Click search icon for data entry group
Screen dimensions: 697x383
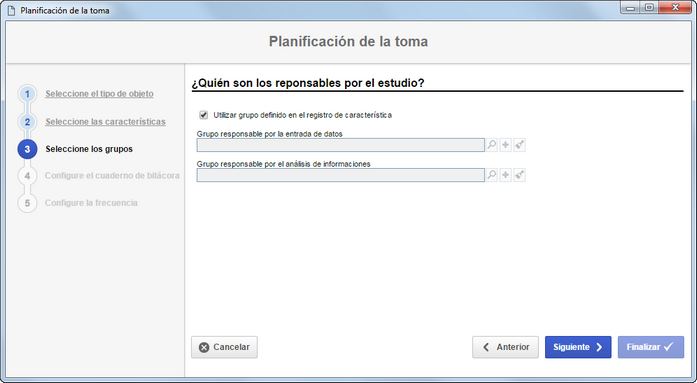pos(491,145)
